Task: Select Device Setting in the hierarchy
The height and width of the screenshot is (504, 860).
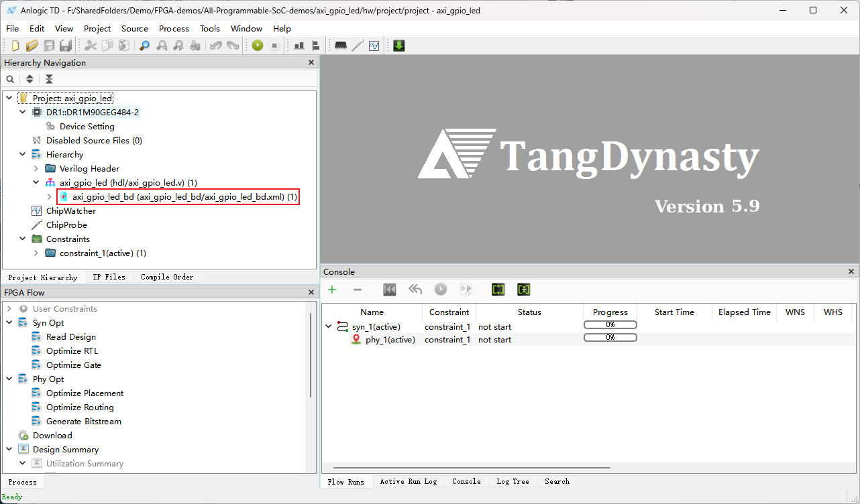Action: (x=87, y=127)
